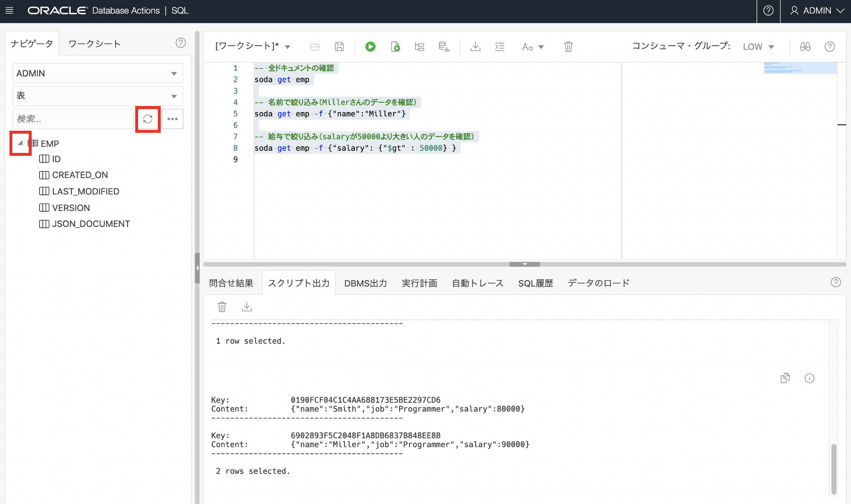Open the ADMIN schema dropdown

97,73
